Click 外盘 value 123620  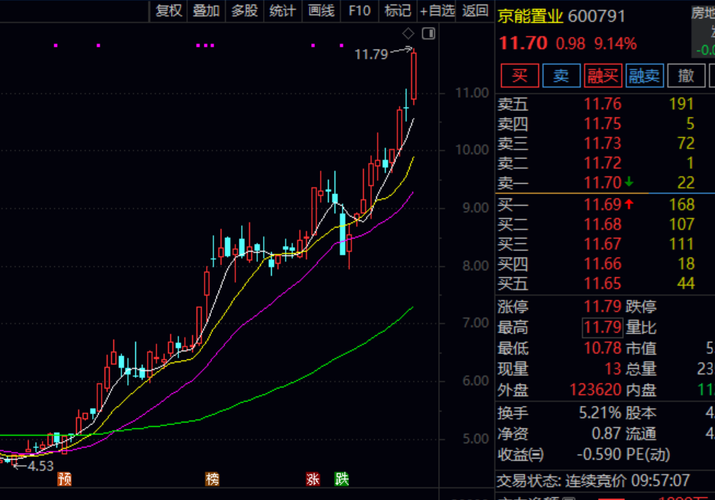click(x=596, y=390)
